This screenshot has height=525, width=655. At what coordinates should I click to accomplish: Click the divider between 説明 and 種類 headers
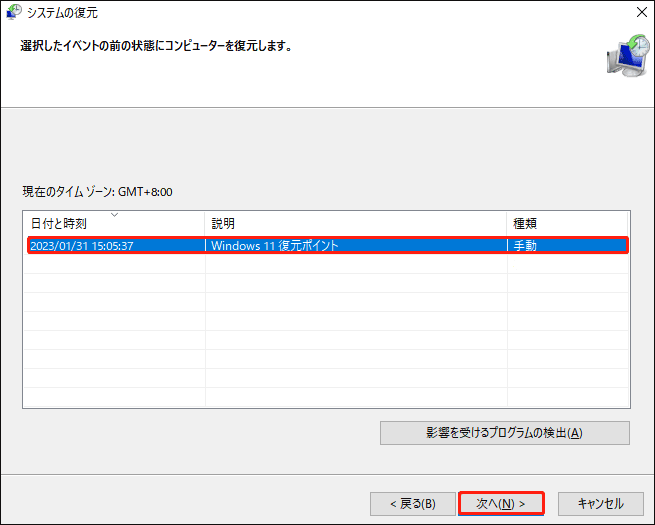(x=507, y=223)
